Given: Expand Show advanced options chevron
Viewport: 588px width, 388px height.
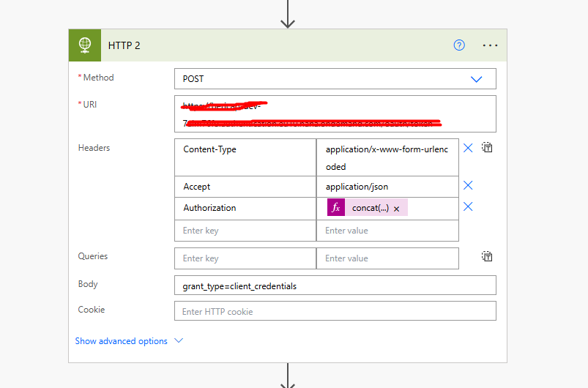Looking at the screenshot, I should (179, 341).
